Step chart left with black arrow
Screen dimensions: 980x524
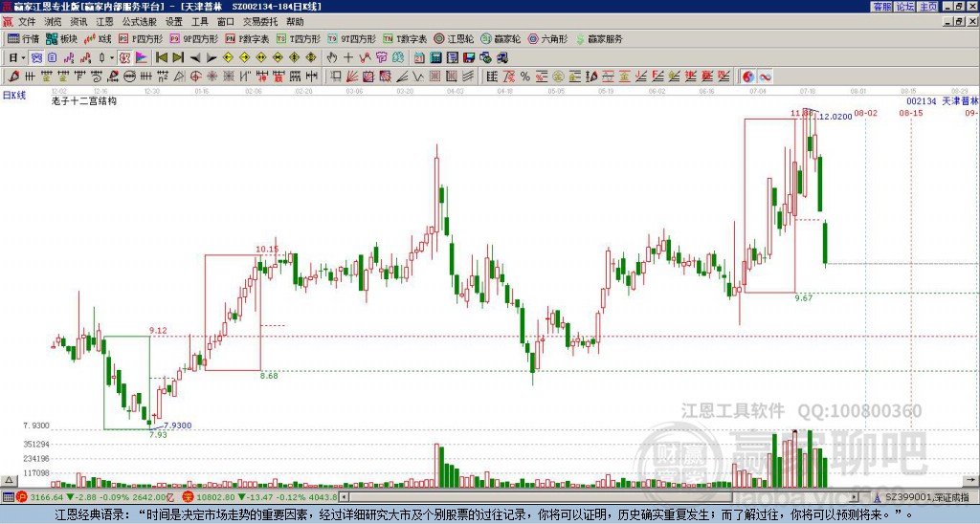[x=195, y=57]
